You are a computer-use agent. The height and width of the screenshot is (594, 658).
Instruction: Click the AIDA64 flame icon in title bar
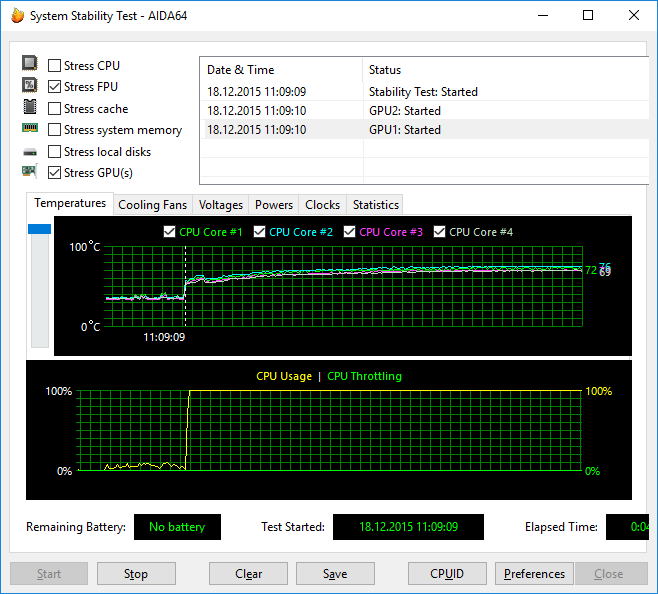[18, 16]
